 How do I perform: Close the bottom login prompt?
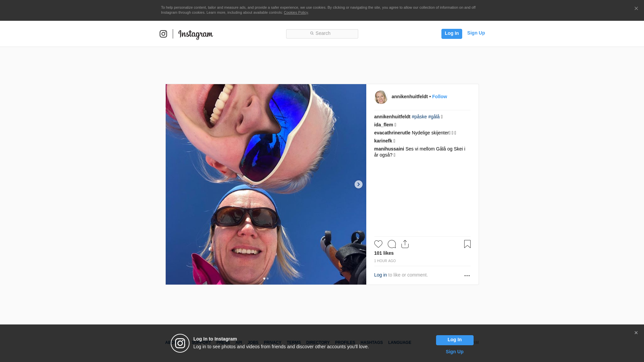[x=636, y=333]
